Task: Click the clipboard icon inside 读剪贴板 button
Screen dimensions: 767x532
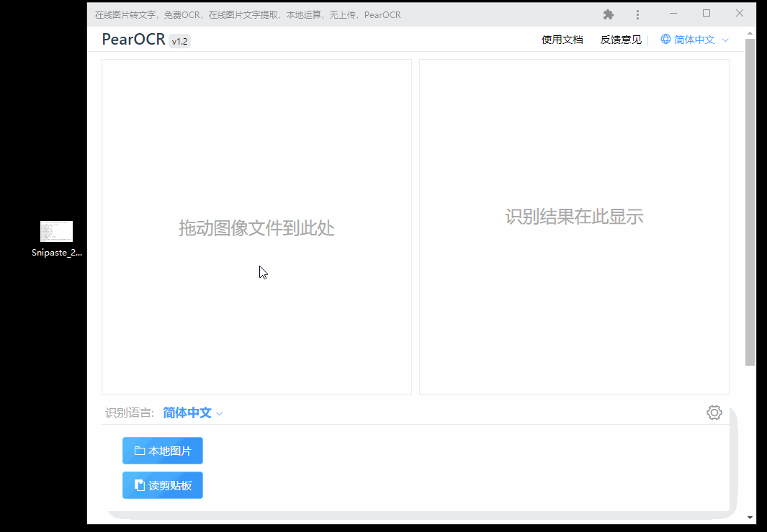Action: point(138,484)
